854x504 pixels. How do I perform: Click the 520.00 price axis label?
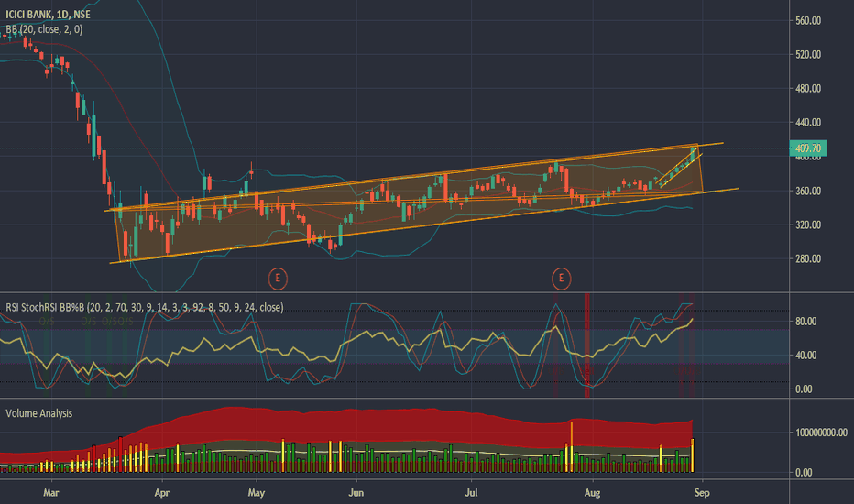(808, 54)
